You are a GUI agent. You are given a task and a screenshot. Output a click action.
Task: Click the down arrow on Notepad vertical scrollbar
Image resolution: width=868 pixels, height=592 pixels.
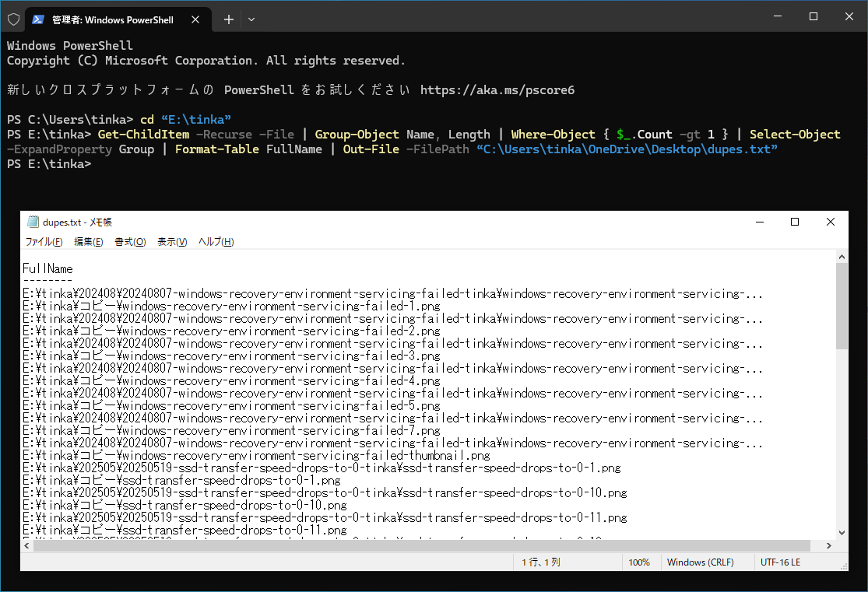point(842,534)
